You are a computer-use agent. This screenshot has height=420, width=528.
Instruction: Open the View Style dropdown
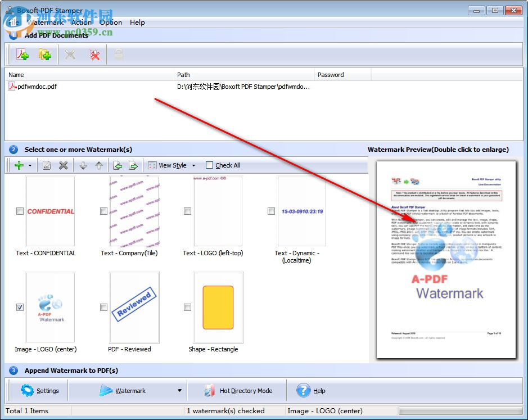(x=172, y=165)
